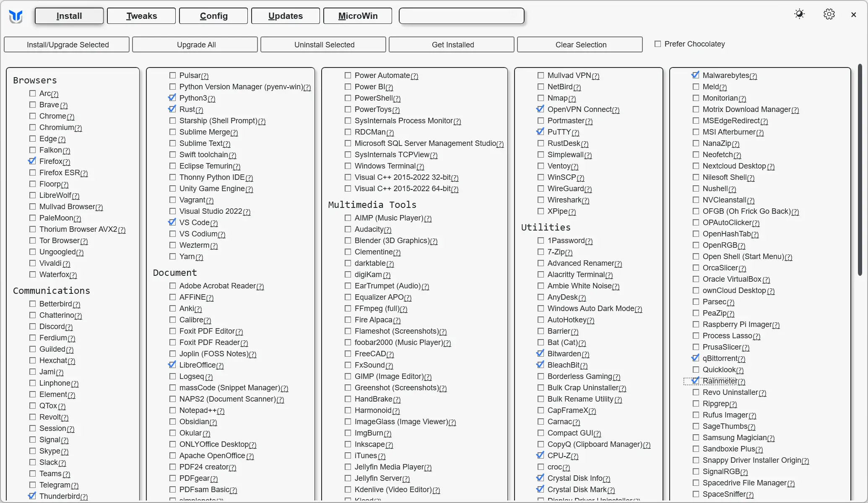The width and height of the screenshot is (868, 503).
Task: Uncheck the BleachBit checkbox
Action: pos(541,365)
